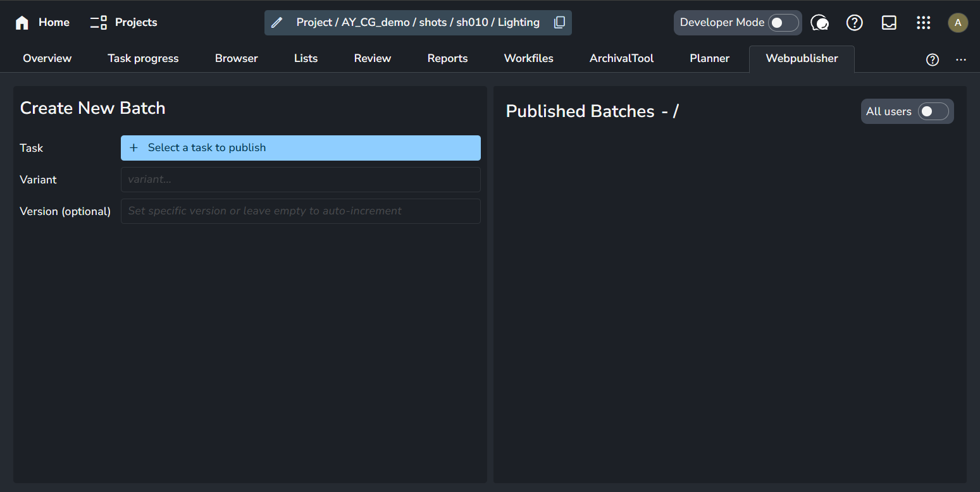Click the Variant input field
The width and height of the screenshot is (980, 492).
pos(301,180)
